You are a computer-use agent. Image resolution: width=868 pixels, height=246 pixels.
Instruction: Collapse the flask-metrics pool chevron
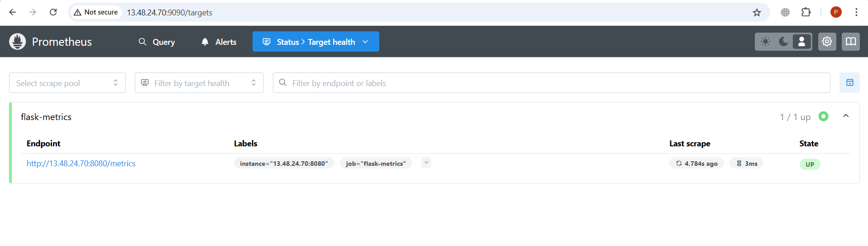[x=846, y=116]
